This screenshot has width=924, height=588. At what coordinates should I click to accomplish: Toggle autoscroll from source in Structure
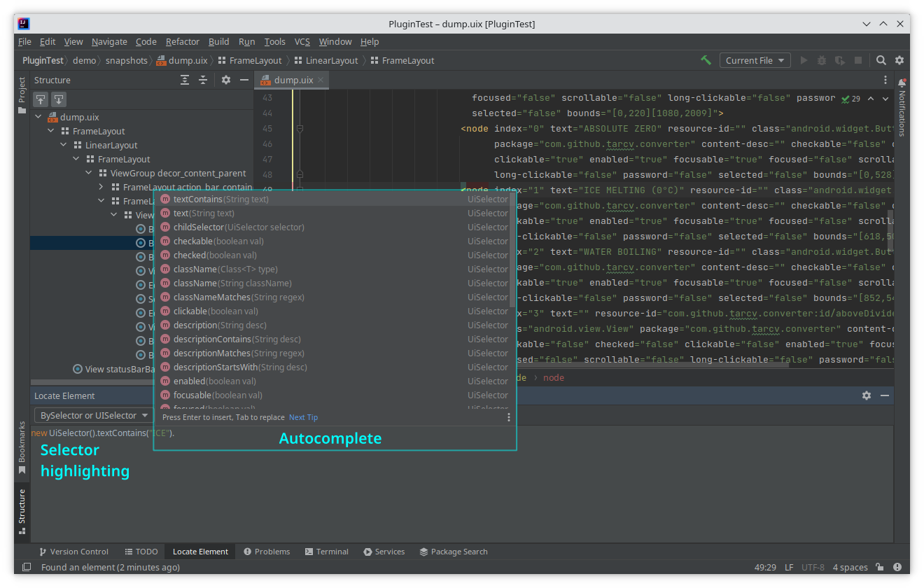pyautogui.click(x=59, y=99)
